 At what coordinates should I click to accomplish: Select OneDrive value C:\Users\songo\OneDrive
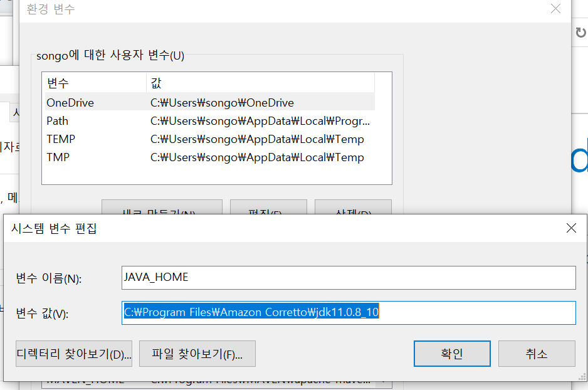pyautogui.click(x=222, y=103)
